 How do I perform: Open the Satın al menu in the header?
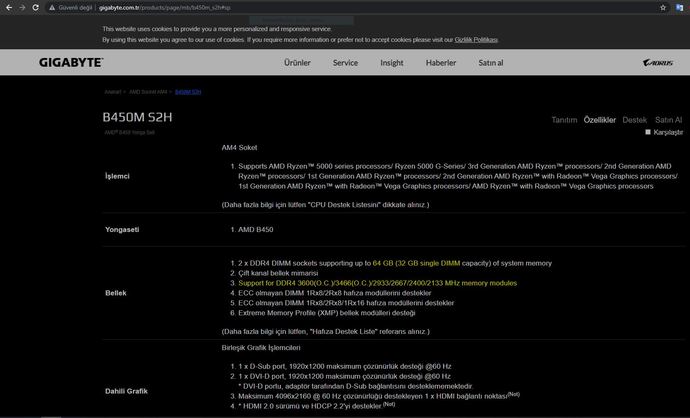click(491, 62)
